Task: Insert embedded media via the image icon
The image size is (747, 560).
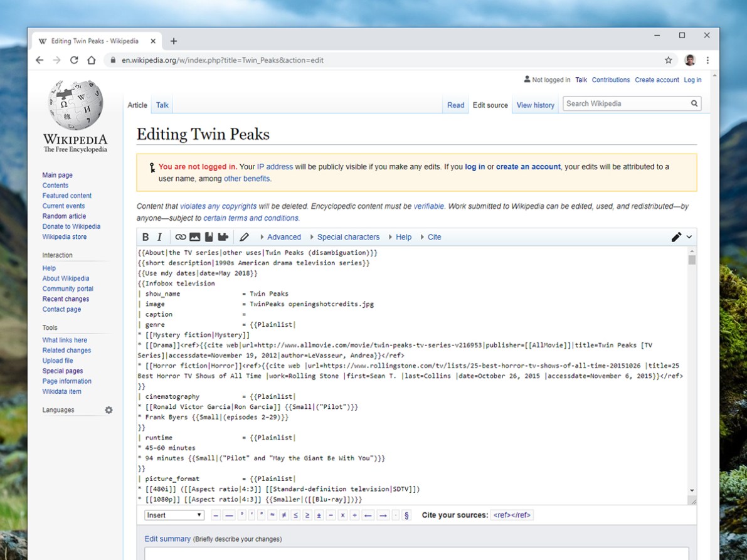Action: [195, 237]
